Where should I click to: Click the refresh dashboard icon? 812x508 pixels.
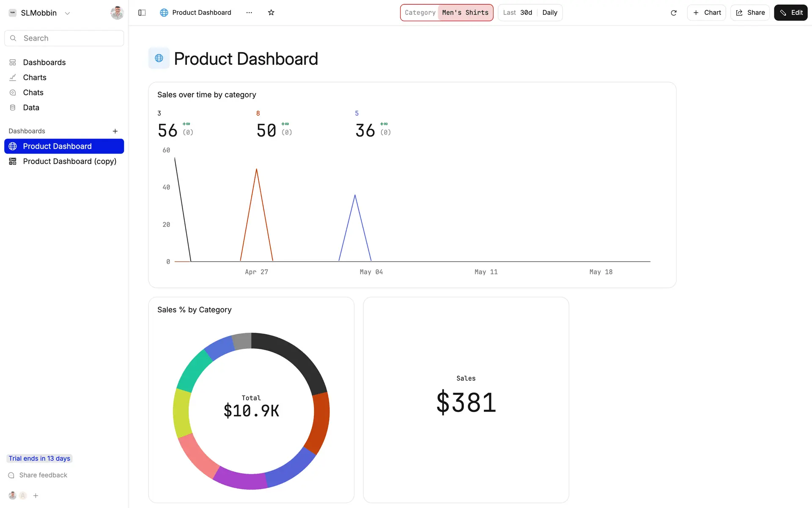[674, 13]
